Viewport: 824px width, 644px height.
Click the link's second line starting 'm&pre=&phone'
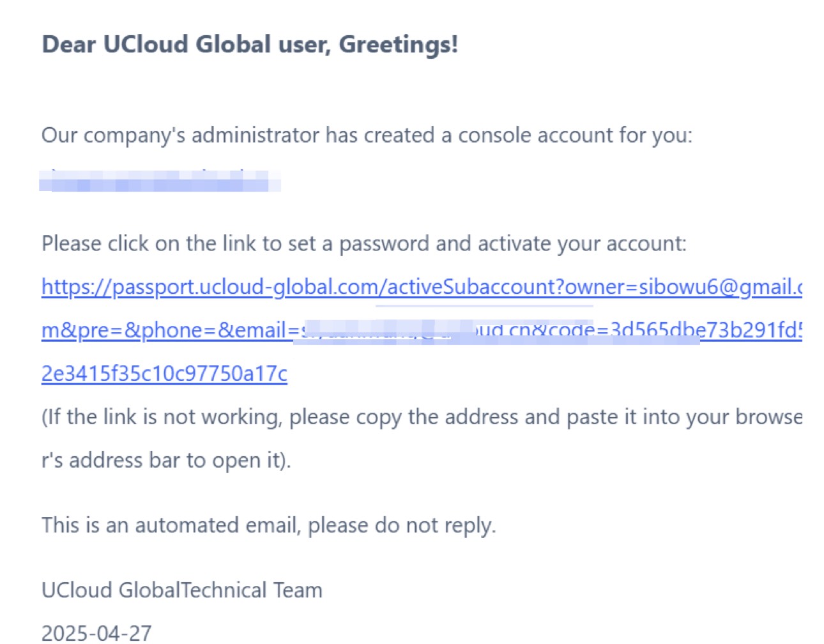422,330
